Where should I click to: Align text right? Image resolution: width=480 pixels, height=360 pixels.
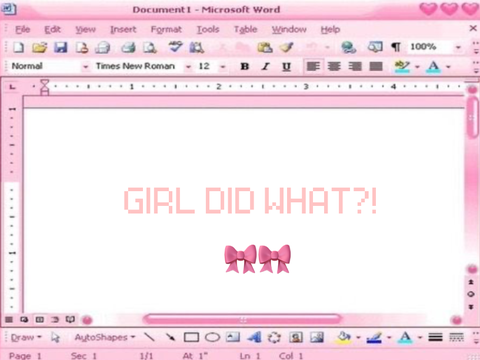(355, 66)
